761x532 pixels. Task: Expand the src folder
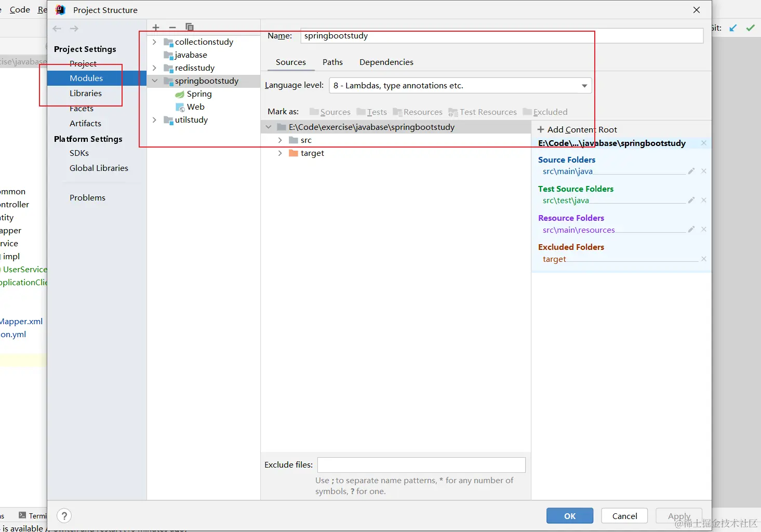pos(280,140)
